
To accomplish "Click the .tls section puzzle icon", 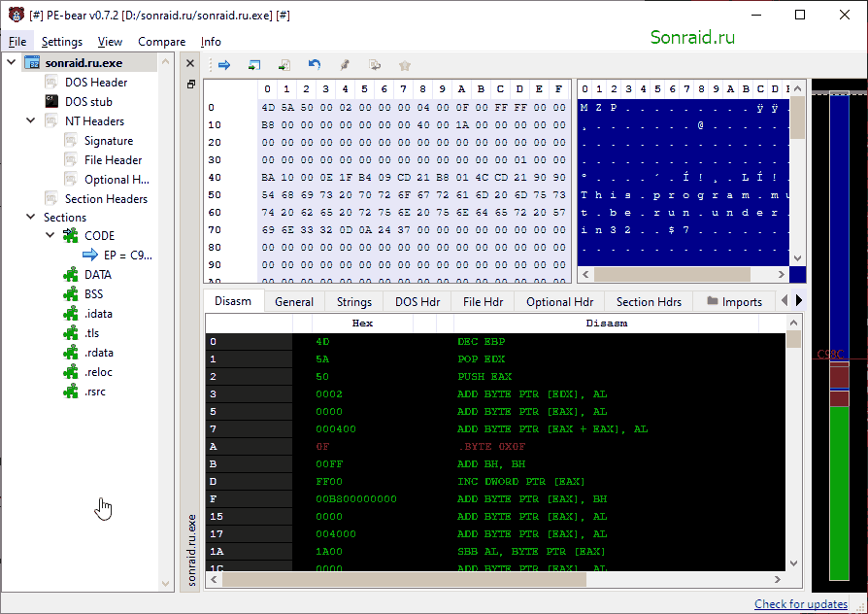I will [x=70, y=333].
